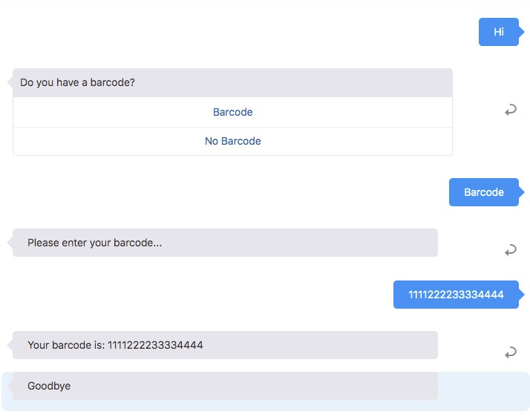Click the 'Do you have a barcode?' prompt text
Screen dimensions: 530x420
click(x=78, y=82)
